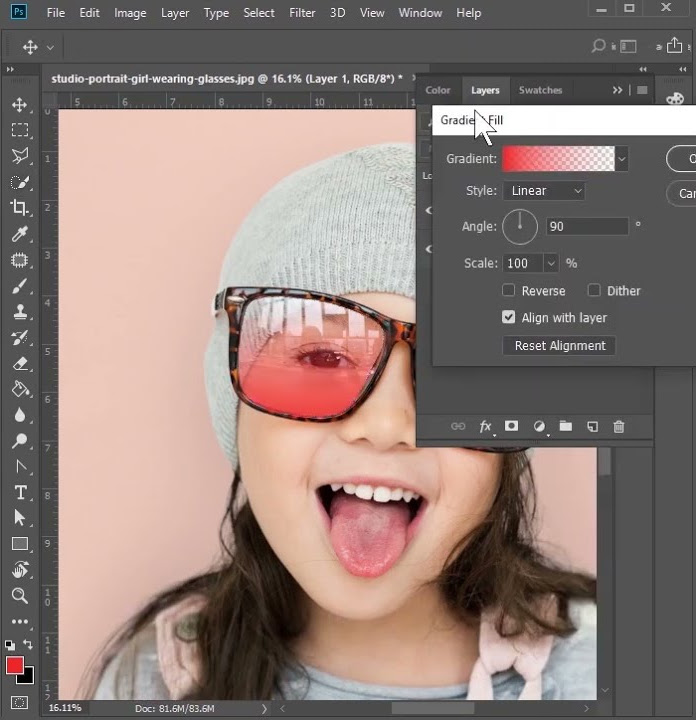Select the Quick Selection tool
The height and width of the screenshot is (720, 696).
click(x=19, y=182)
